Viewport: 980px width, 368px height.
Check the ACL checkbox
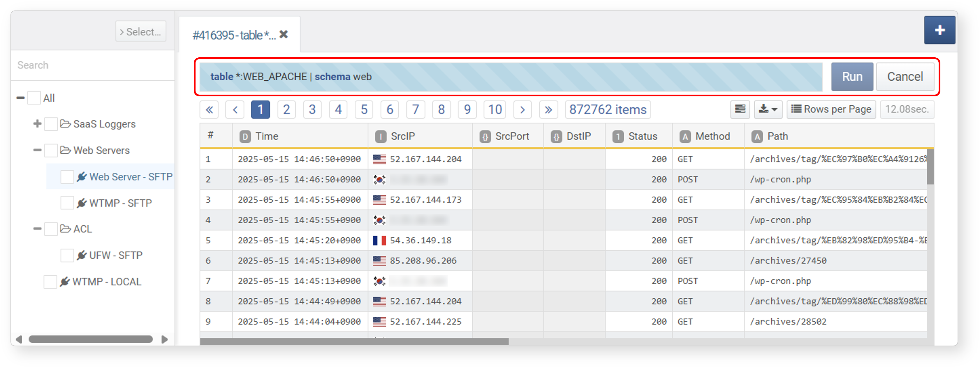[51, 229]
